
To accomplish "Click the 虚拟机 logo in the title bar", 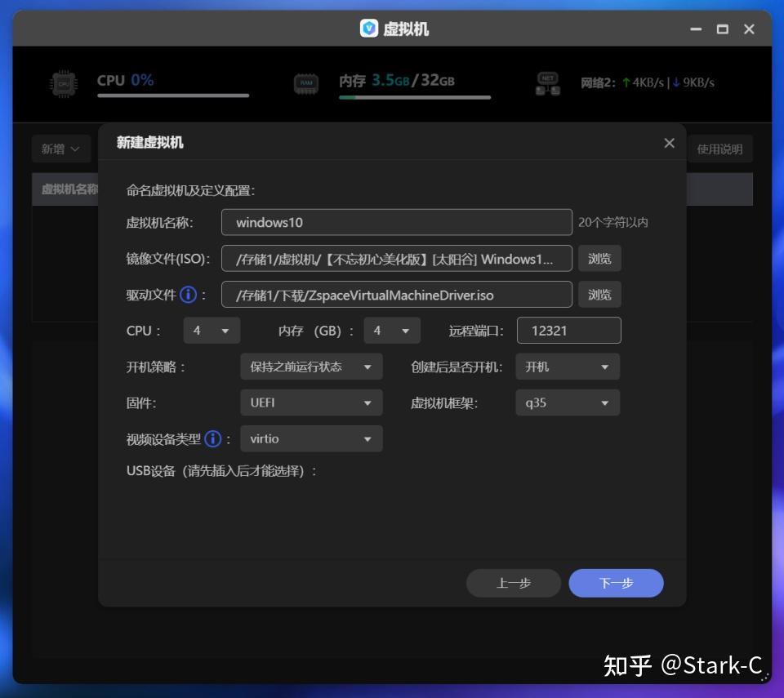I will tap(369, 29).
